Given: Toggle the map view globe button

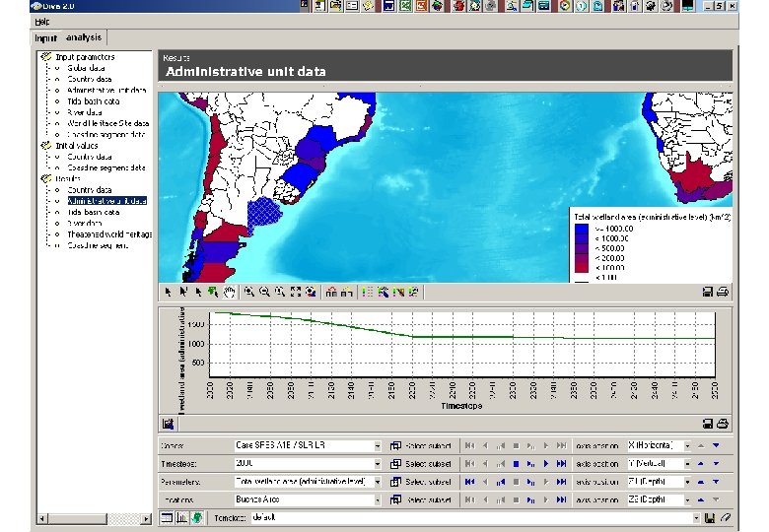Looking at the screenshot, I should click(196, 518).
